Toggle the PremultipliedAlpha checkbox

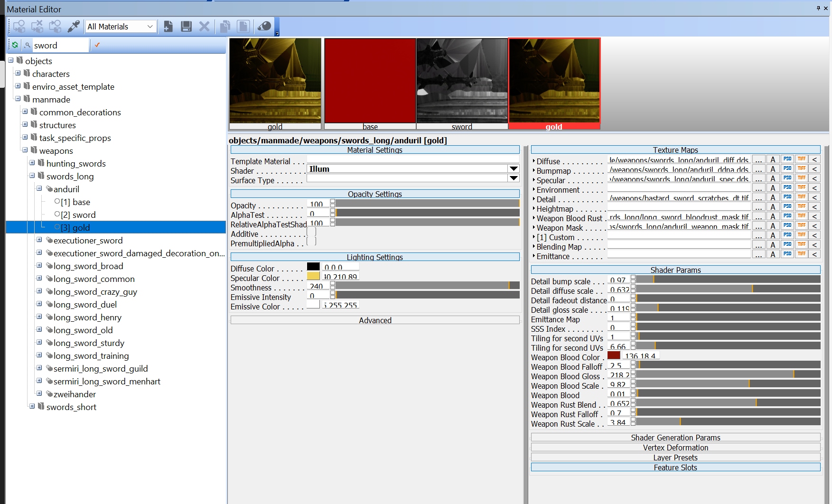coord(311,242)
